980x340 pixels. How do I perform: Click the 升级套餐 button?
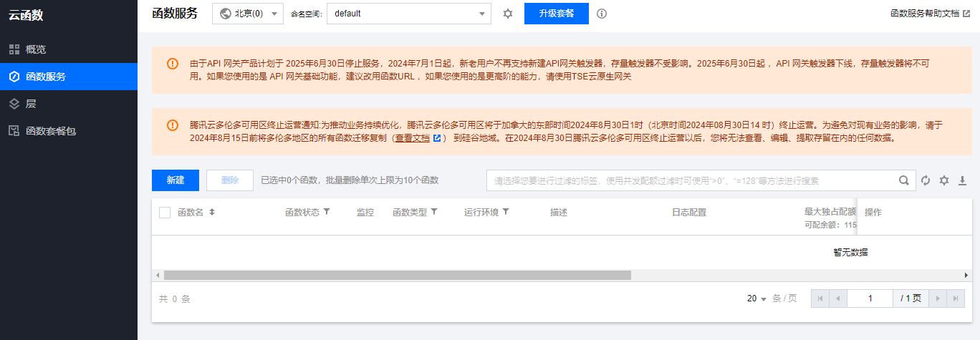point(557,14)
